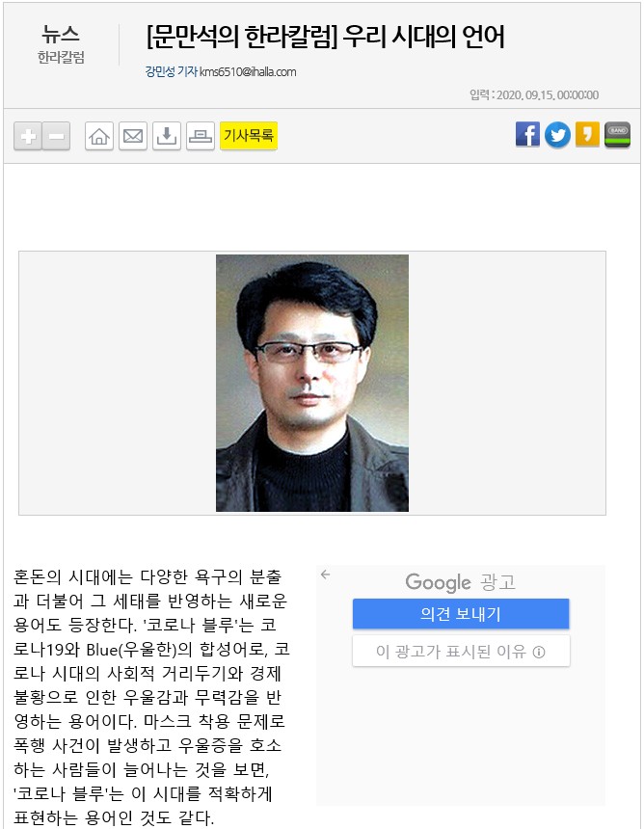Open the 기사목록 article list
Image resolution: width=644 pixels, height=829 pixels.
(249, 136)
